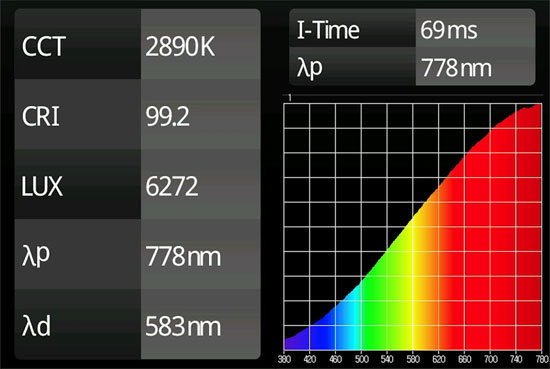Click the 580 axis label on spectrum chart
550x369 pixels.
(x=413, y=359)
